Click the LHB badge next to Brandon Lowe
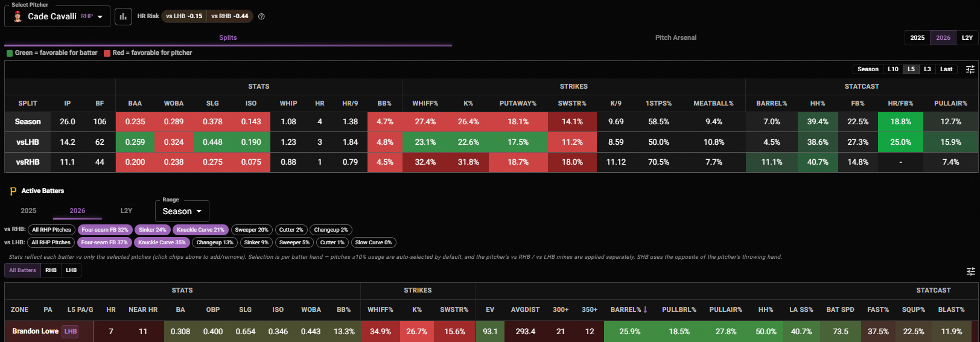This screenshot has width=980, height=342. tap(71, 331)
